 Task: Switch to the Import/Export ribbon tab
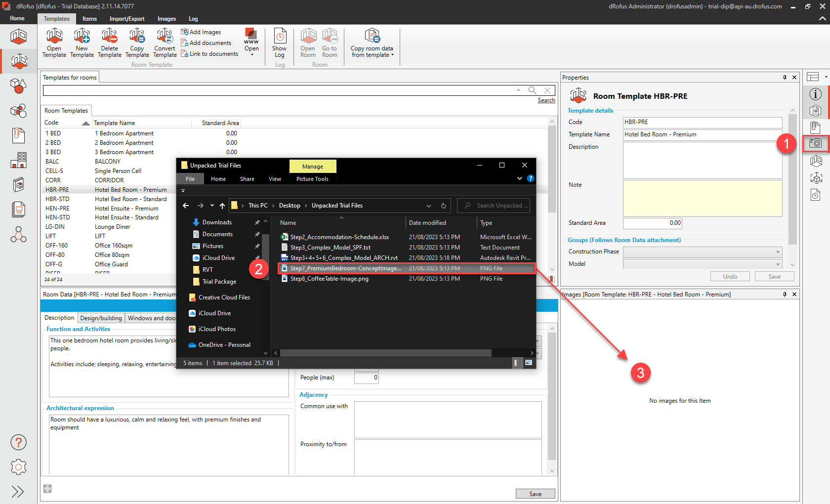[x=127, y=19]
